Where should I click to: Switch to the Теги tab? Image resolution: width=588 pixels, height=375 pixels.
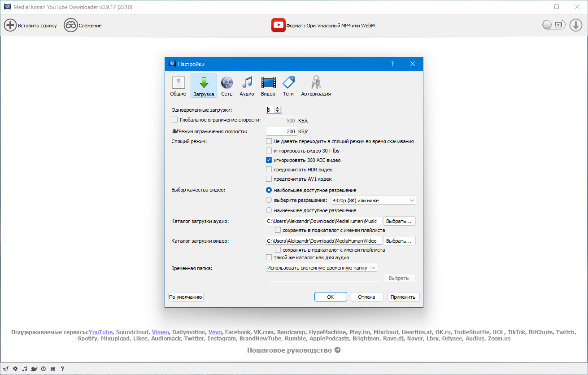click(288, 86)
